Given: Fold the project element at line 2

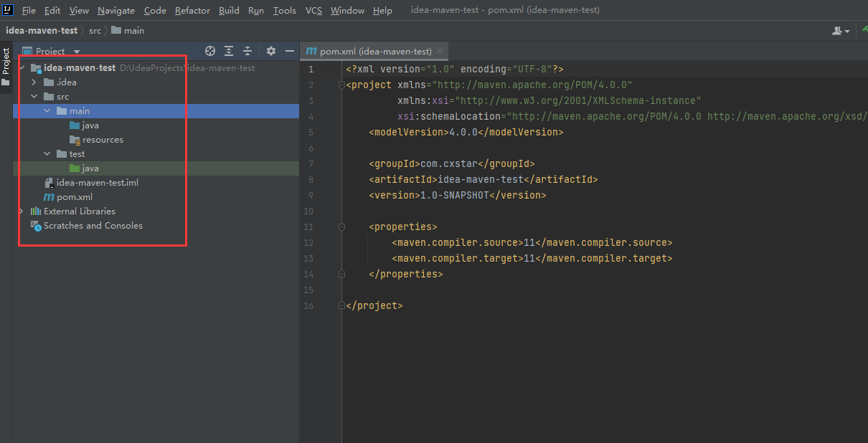Looking at the screenshot, I should pos(341,84).
